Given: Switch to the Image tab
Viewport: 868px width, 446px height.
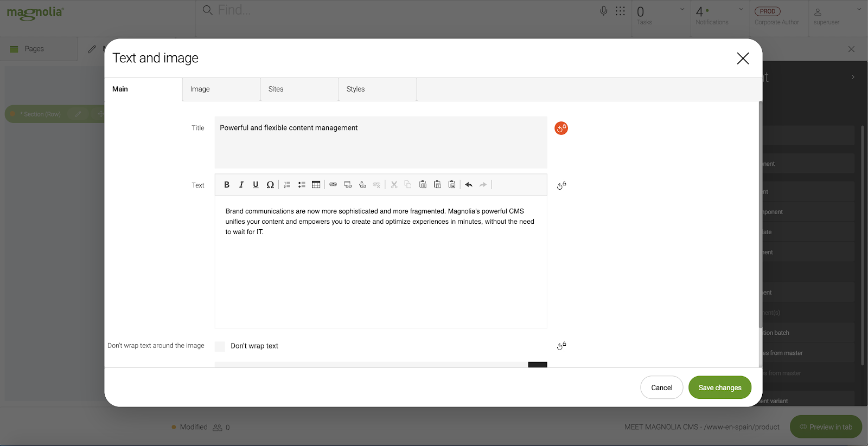Looking at the screenshot, I should pos(221,89).
